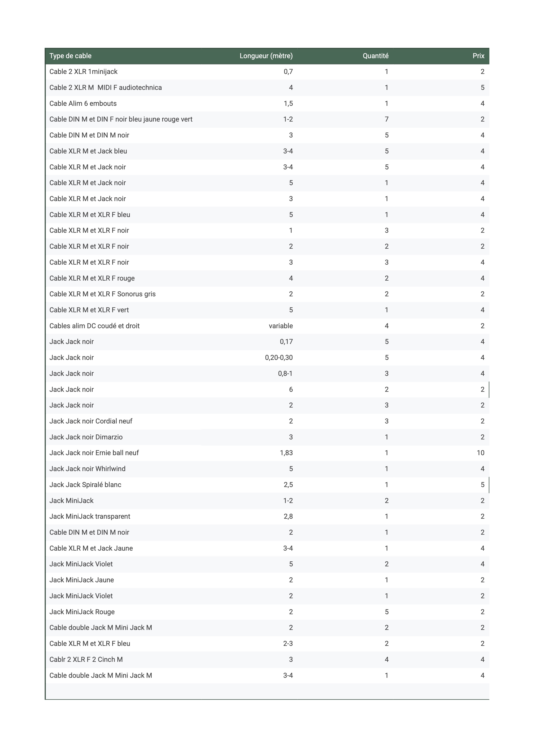Select the price cell showing 10
The width and height of the screenshot is (534, 756).
[x=480, y=453]
